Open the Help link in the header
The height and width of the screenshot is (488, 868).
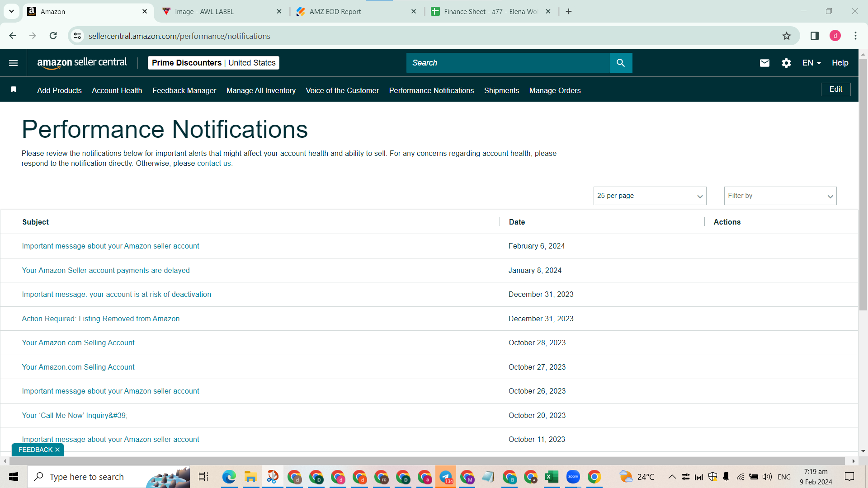click(x=840, y=63)
